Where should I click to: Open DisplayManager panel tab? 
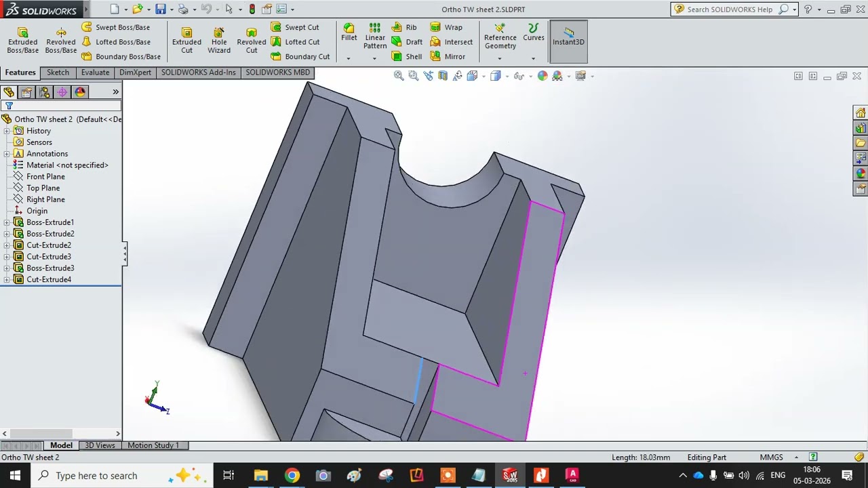click(80, 92)
